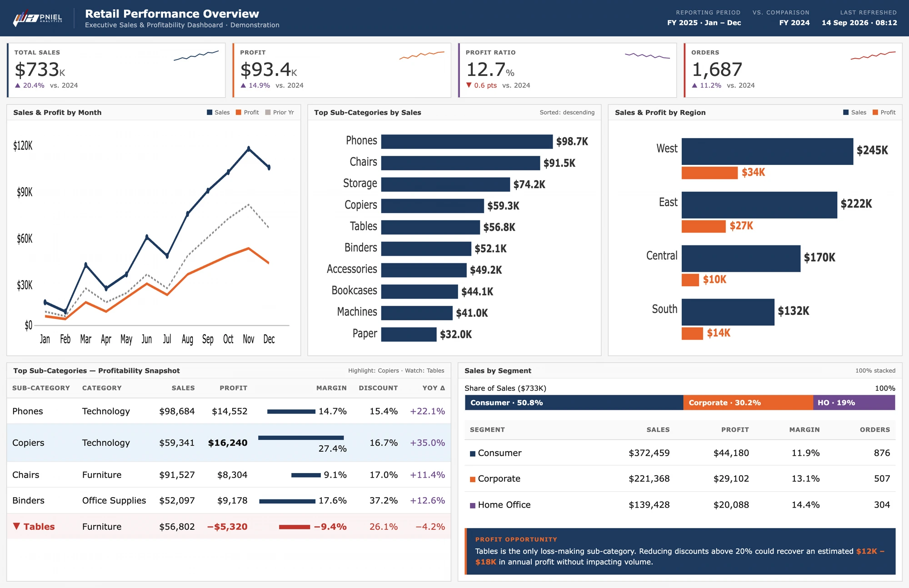Click the DISCOUNT column header

point(378,388)
